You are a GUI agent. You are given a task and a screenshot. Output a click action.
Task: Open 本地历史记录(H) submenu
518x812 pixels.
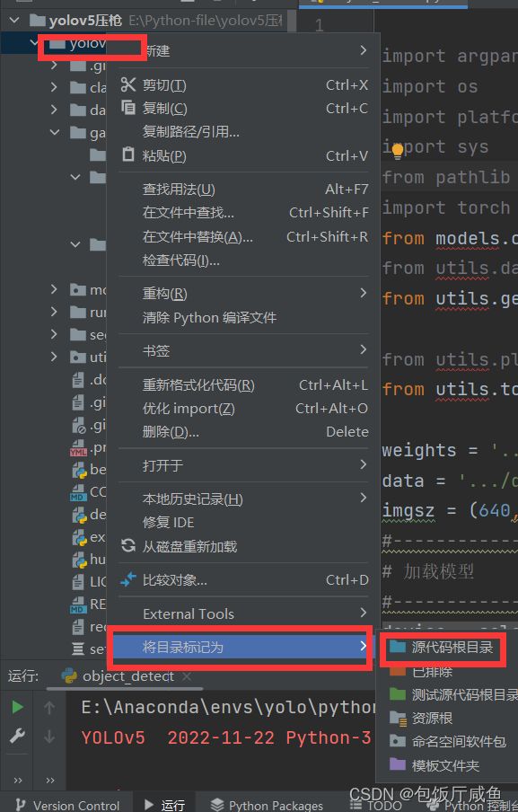click(x=243, y=499)
